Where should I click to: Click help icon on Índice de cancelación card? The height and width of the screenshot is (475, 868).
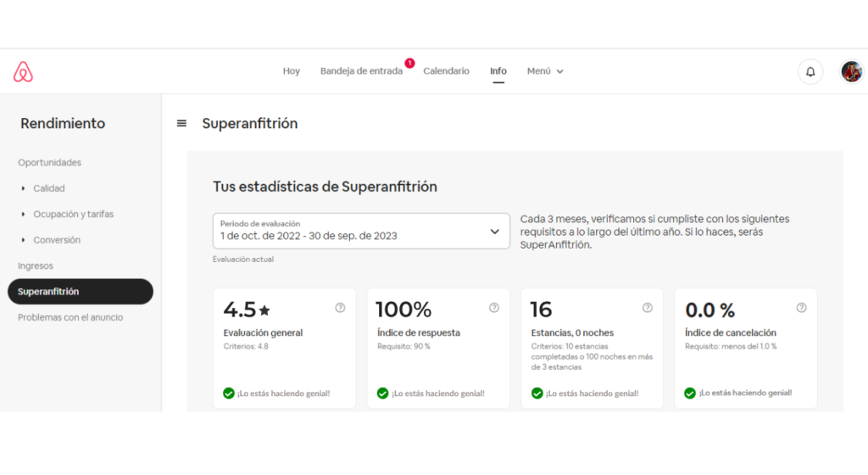801,308
